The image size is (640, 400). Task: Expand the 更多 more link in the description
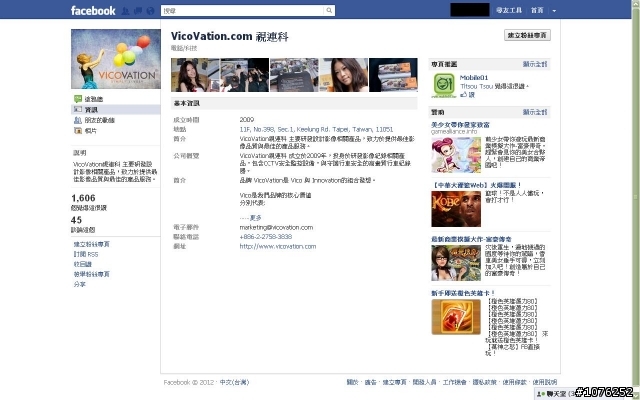256,218
